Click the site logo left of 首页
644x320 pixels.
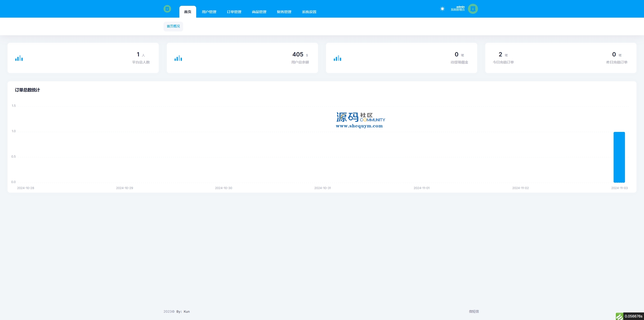click(x=167, y=9)
